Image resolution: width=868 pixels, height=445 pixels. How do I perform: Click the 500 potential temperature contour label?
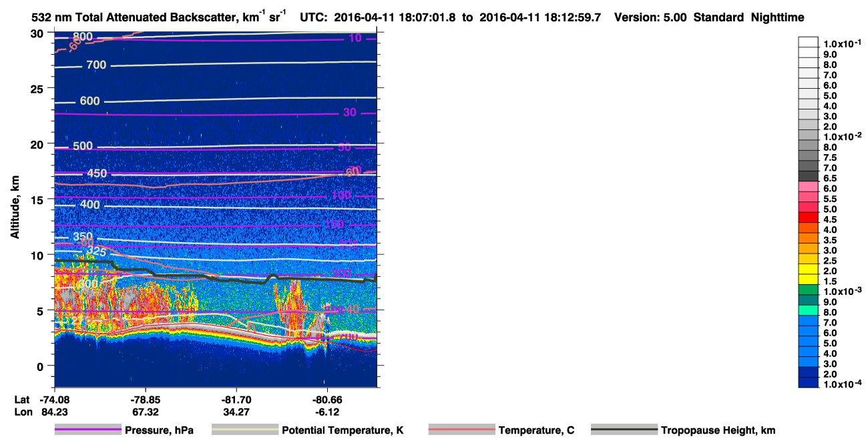(83, 146)
